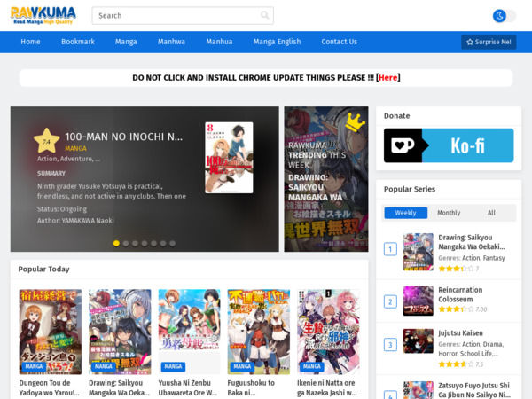Image resolution: width=532 pixels, height=399 pixels.
Task: Select the sixth slider pagination dot
Action: (x=163, y=243)
